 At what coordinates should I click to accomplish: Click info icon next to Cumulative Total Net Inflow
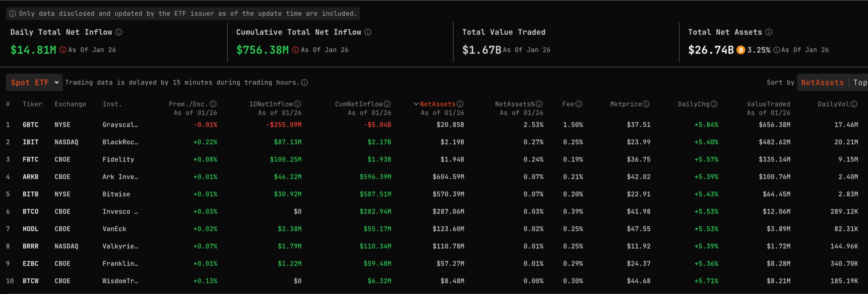point(368,32)
